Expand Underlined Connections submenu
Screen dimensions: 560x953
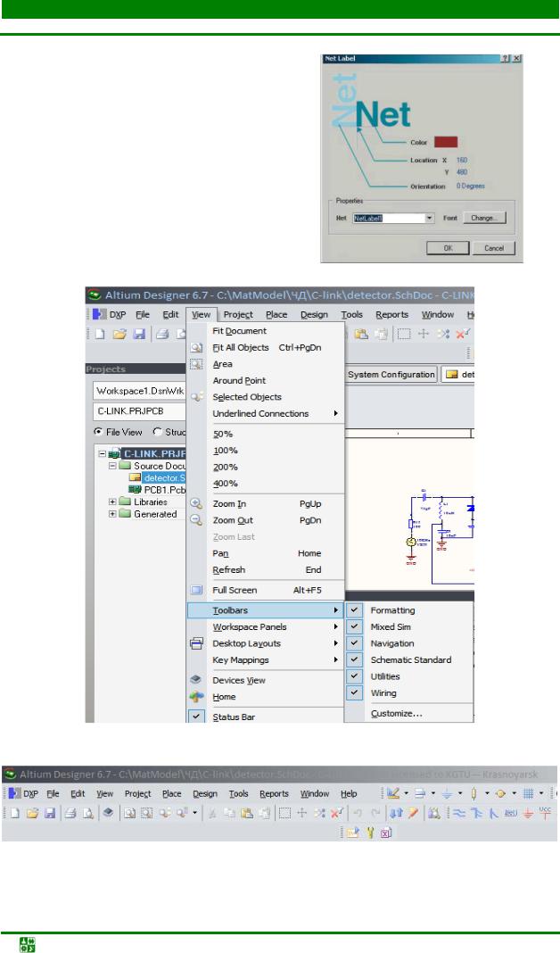pyautogui.click(x=336, y=413)
